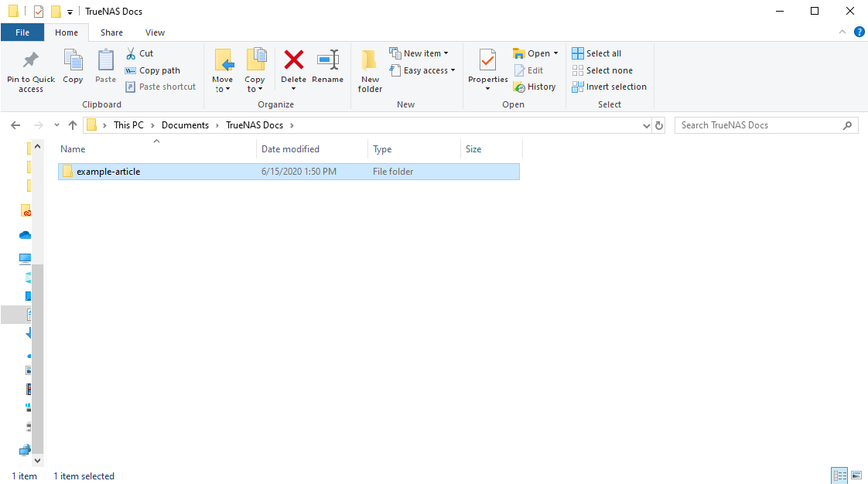868x484 pixels.
Task: Click This PC in address bar
Action: pyautogui.click(x=128, y=125)
